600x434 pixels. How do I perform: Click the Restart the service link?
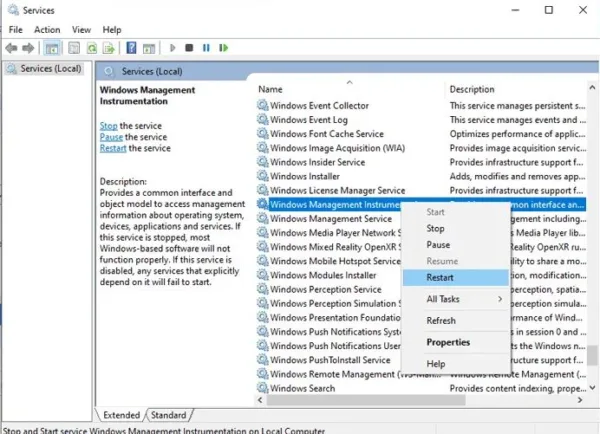(x=113, y=148)
